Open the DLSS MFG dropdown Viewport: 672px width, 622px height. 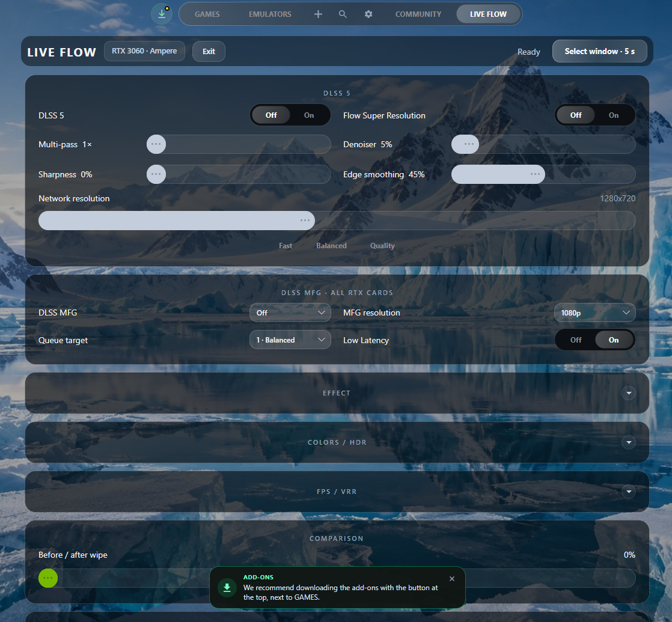(x=290, y=313)
